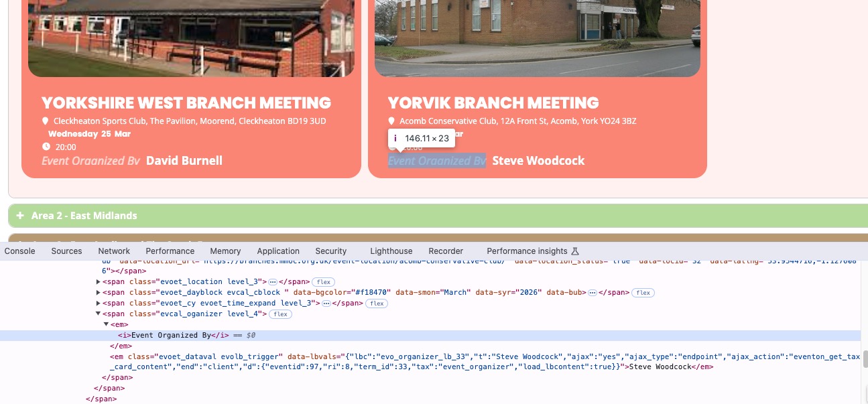
Task: Toggle the flex badge on evoet_location span
Action: point(323,282)
